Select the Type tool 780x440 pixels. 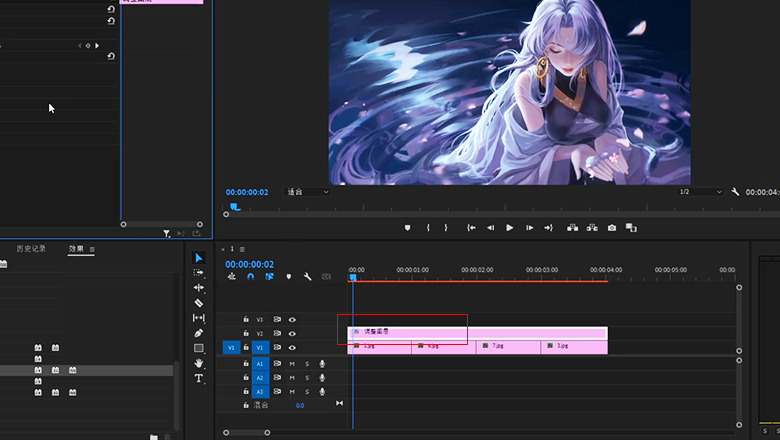(198, 378)
